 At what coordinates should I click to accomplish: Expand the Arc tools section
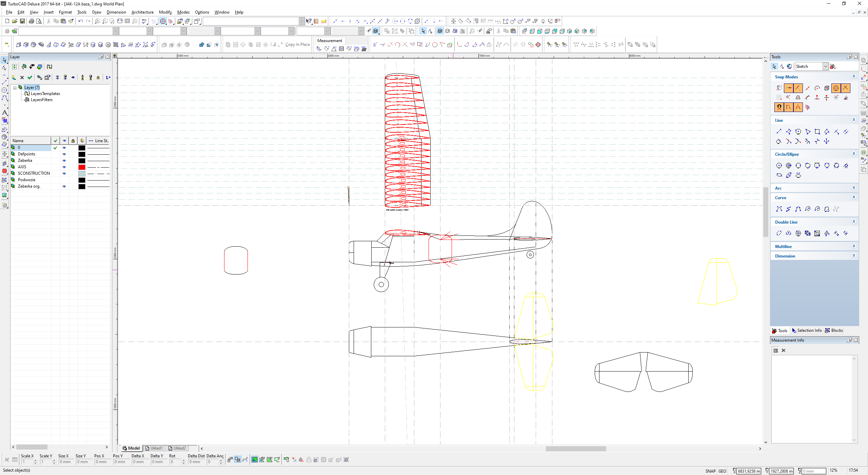click(x=854, y=188)
